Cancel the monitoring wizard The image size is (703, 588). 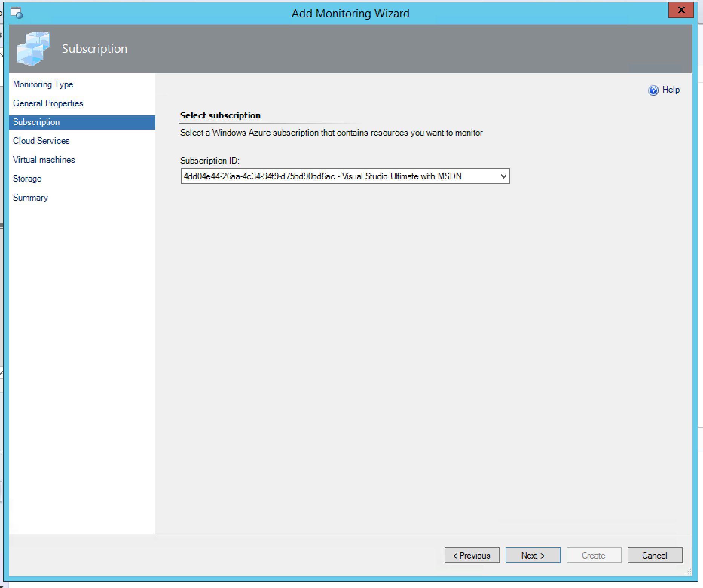(655, 555)
